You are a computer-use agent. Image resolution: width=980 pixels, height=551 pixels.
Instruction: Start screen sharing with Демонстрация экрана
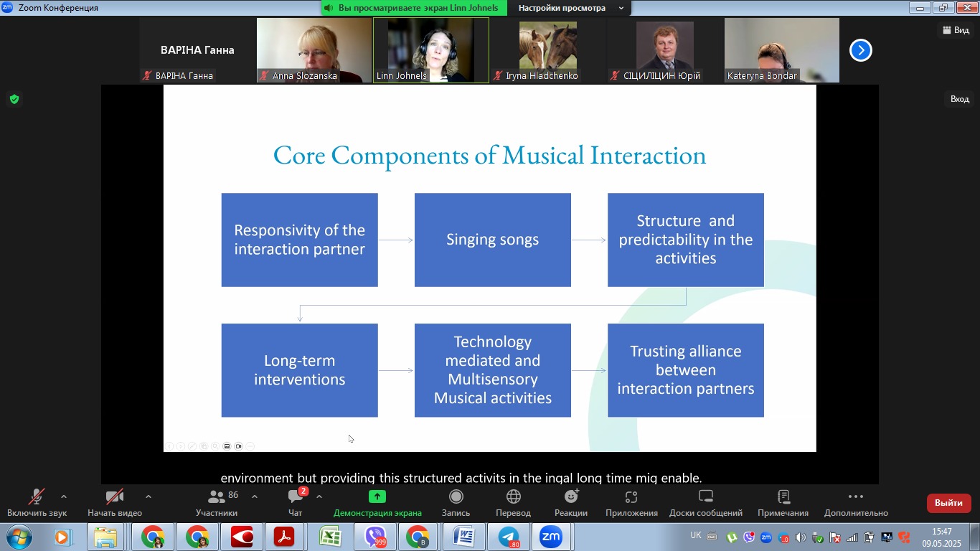click(377, 497)
